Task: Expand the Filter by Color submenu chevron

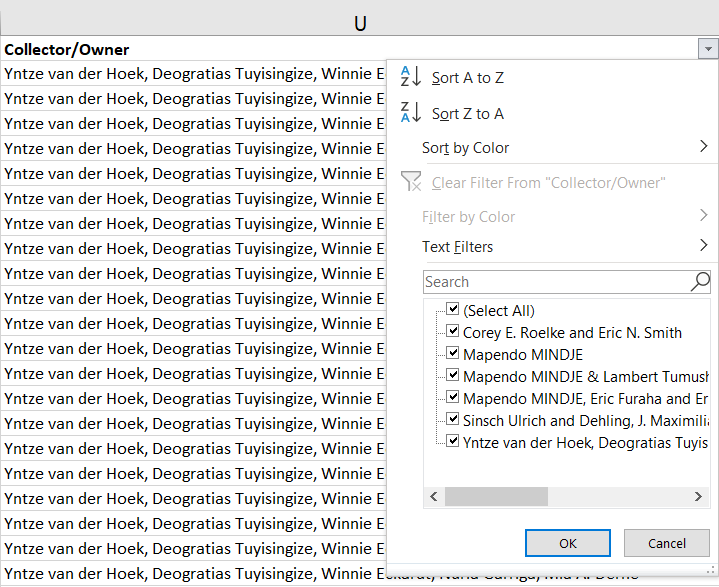Action: click(x=703, y=215)
